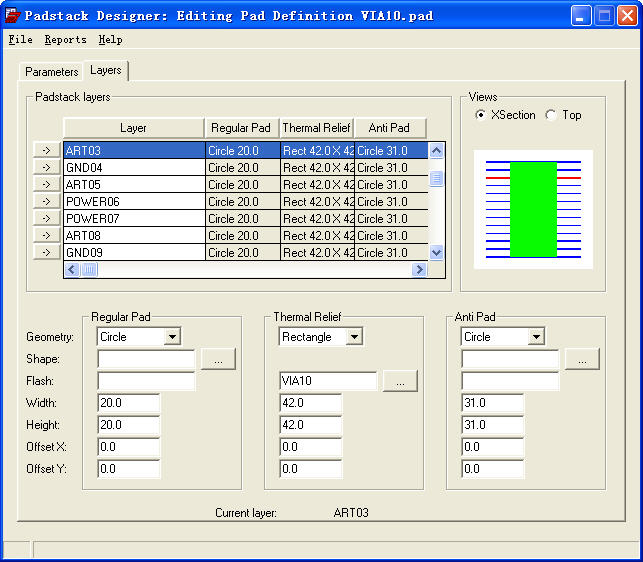Open Thermal Relief flash browse button
Image resolution: width=643 pixels, height=562 pixels.
400,381
